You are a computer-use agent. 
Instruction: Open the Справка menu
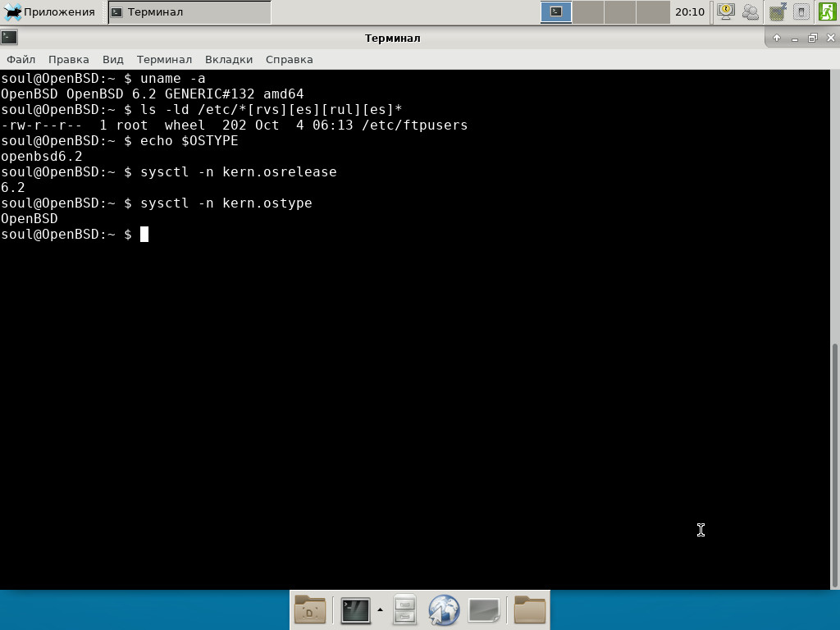point(290,59)
